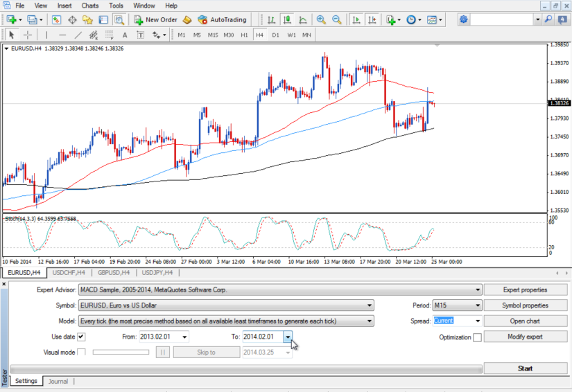The height and width of the screenshot is (392, 572).
Task: Click the Expert properties button
Action: click(525, 290)
